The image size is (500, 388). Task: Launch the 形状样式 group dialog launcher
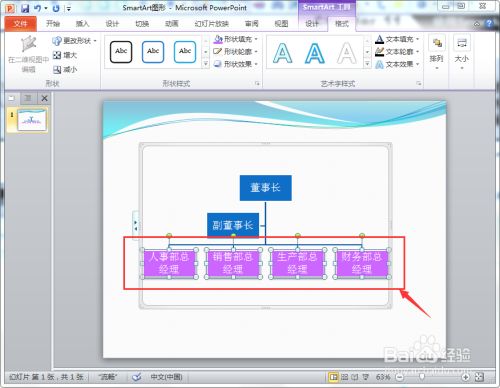[x=257, y=83]
